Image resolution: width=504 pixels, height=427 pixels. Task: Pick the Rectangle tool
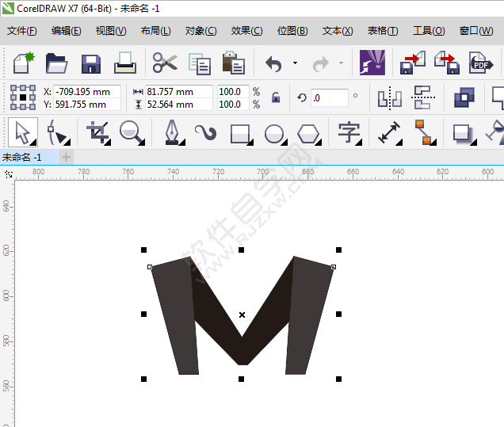(x=240, y=132)
